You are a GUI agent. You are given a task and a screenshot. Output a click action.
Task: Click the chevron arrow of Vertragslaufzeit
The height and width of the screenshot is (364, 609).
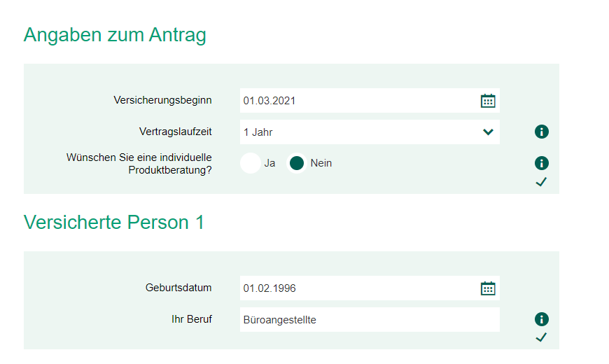[x=488, y=132]
